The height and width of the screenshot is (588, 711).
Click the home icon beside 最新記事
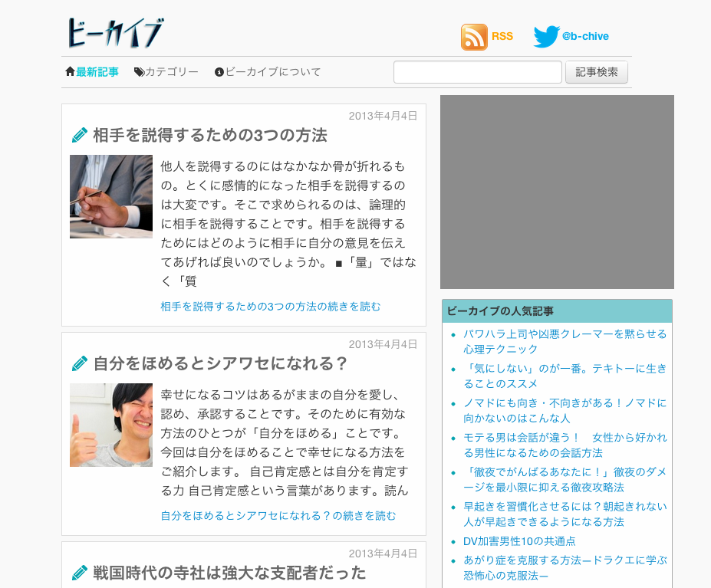(x=70, y=72)
